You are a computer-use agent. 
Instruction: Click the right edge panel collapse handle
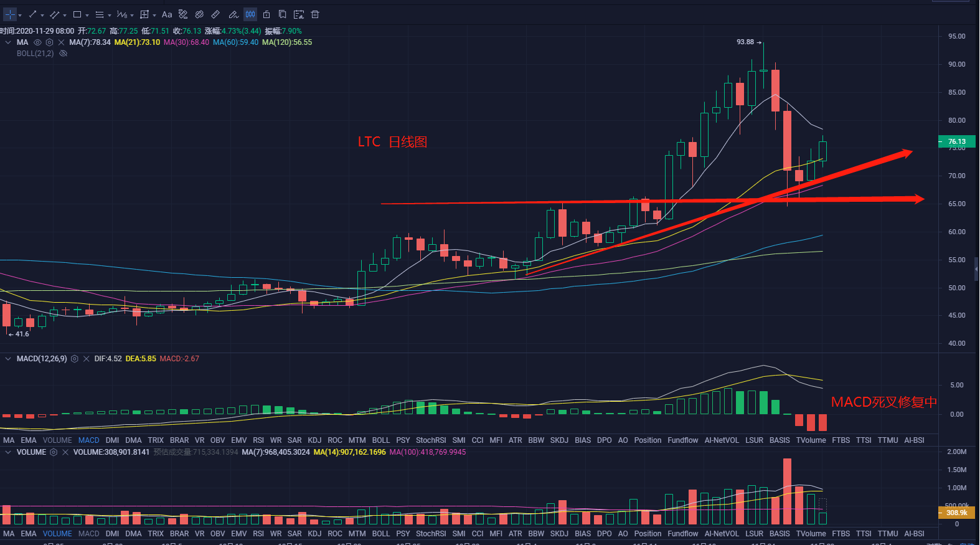pyautogui.click(x=976, y=268)
